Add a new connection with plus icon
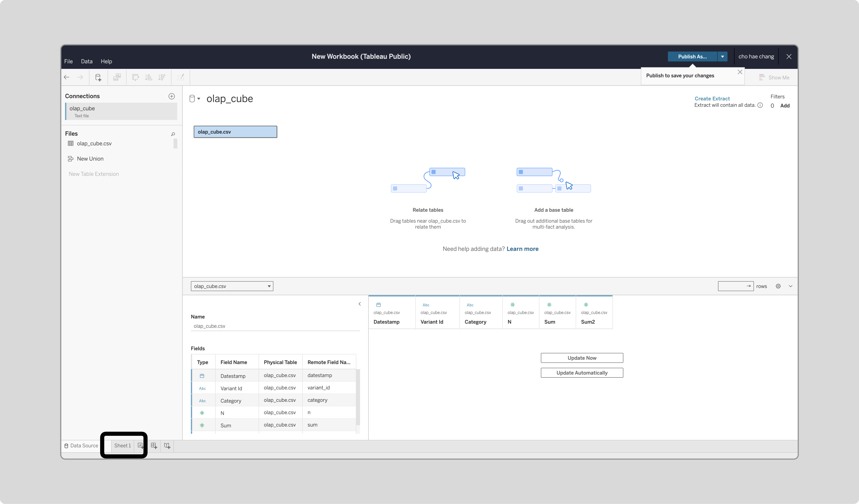Image resolution: width=859 pixels, height=504 pixels. tap(172, 96)
